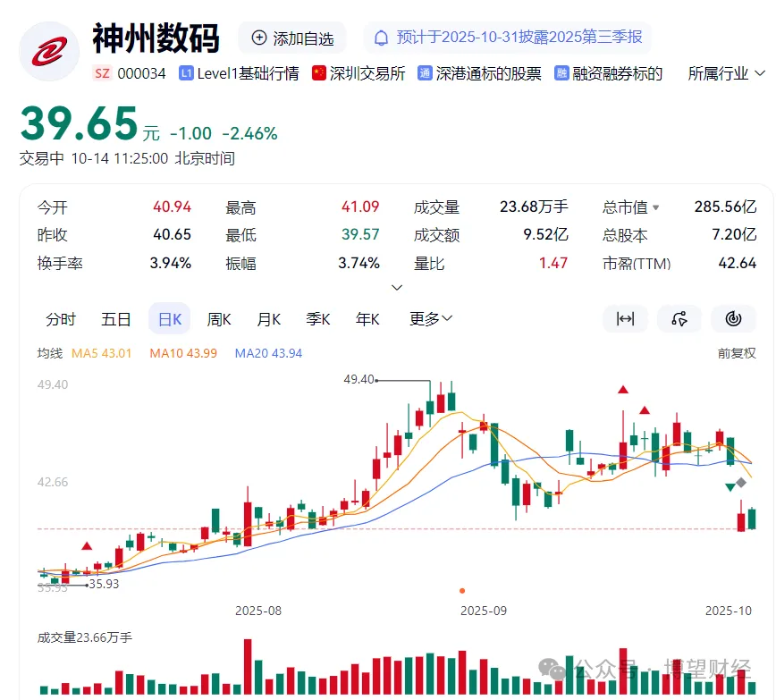
Task: Select the 季K chart tab
Action: coord(318,319)
